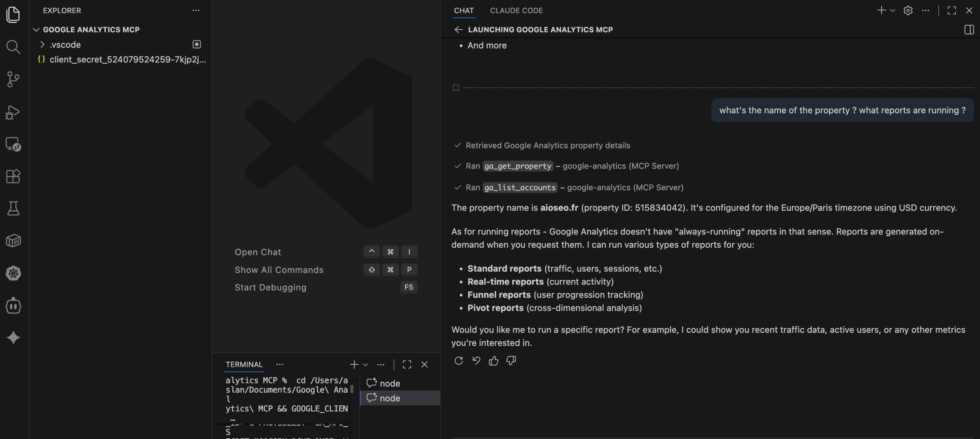Switch to the CLAUDE CODE tab

(x=516, y=10)
